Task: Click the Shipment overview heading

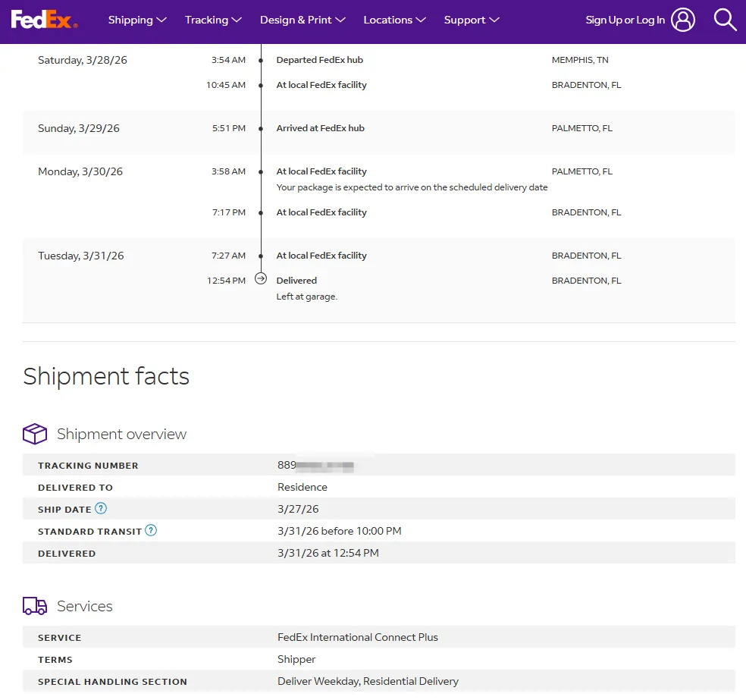Action: [x=122, y=434]
